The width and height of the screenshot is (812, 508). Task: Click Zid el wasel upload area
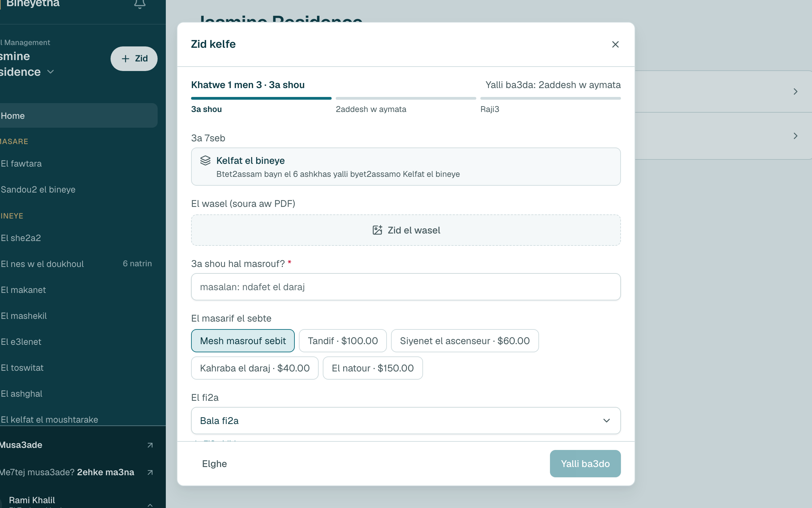[x=406, y=230]
